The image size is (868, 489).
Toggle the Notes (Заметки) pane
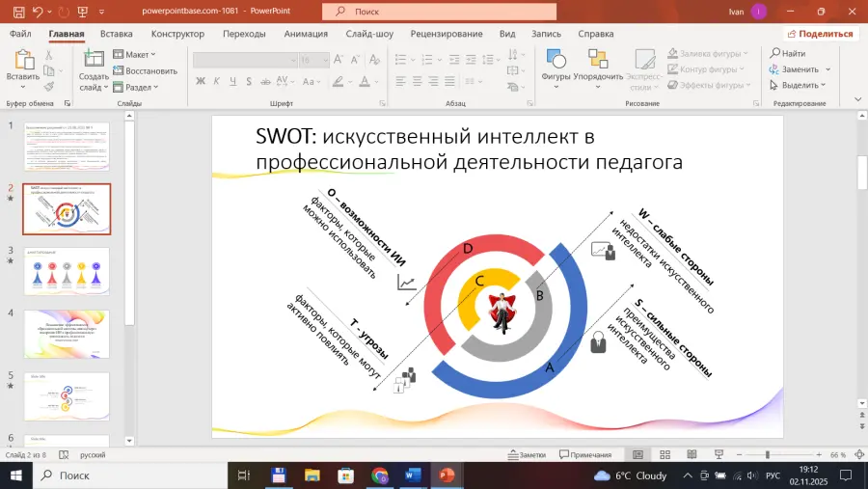[x=527, y=454]
